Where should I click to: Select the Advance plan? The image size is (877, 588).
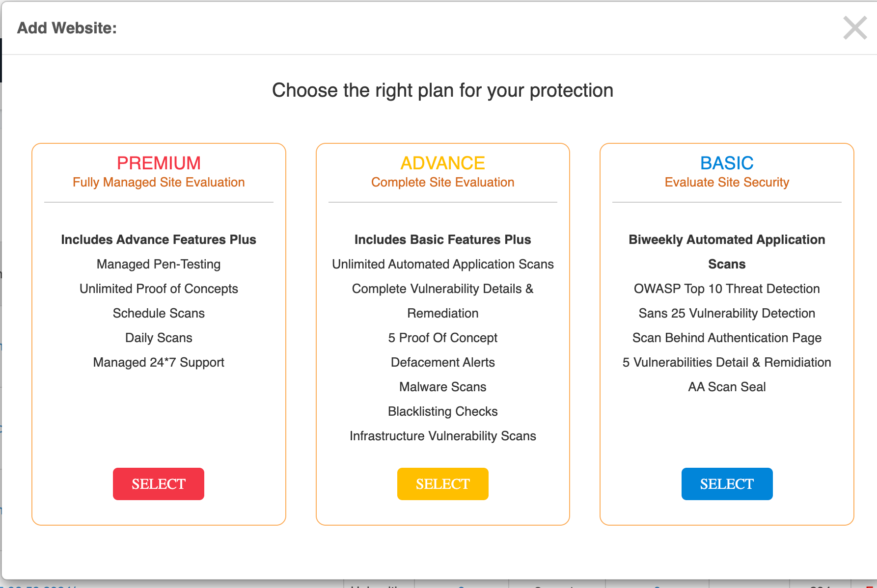tap(442, 484)
